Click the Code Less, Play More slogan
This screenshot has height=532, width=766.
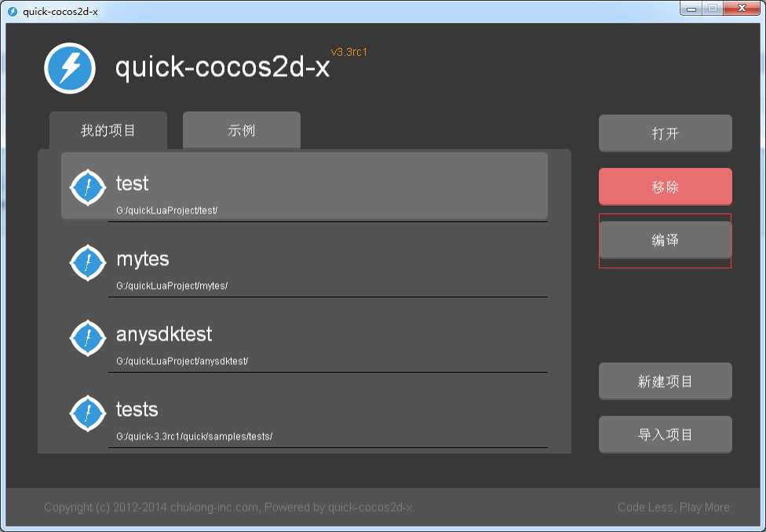click(673, 507)
